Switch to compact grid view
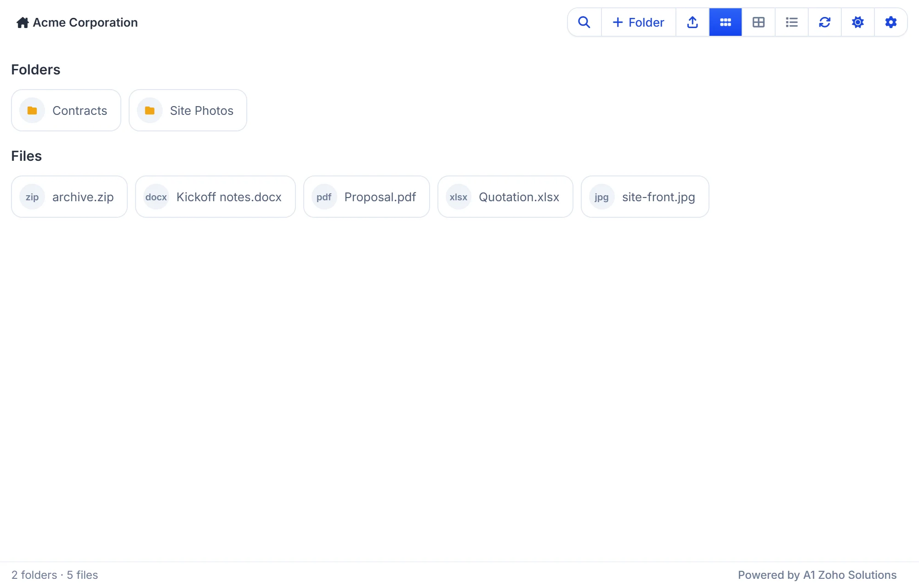 tap(726, 22)
